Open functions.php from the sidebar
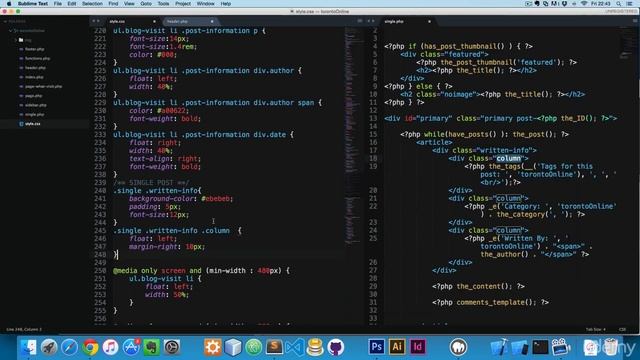The image size is (640, 360). pyautogui.click(x=37, y=58)
